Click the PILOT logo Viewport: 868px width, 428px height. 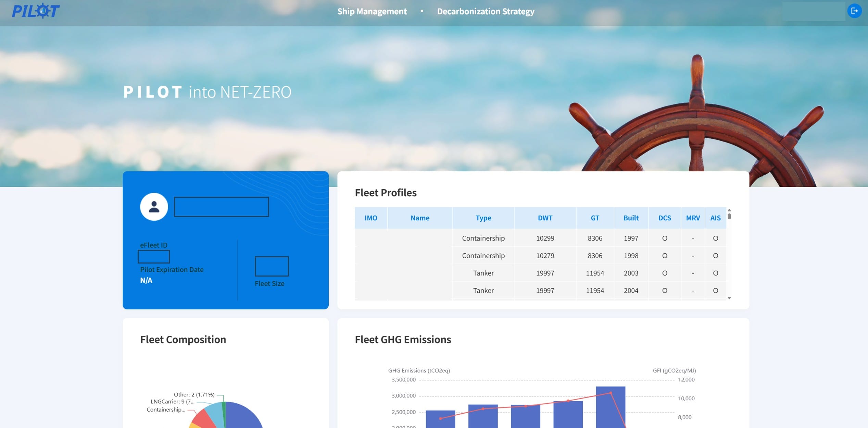click(x=36, y=11)
